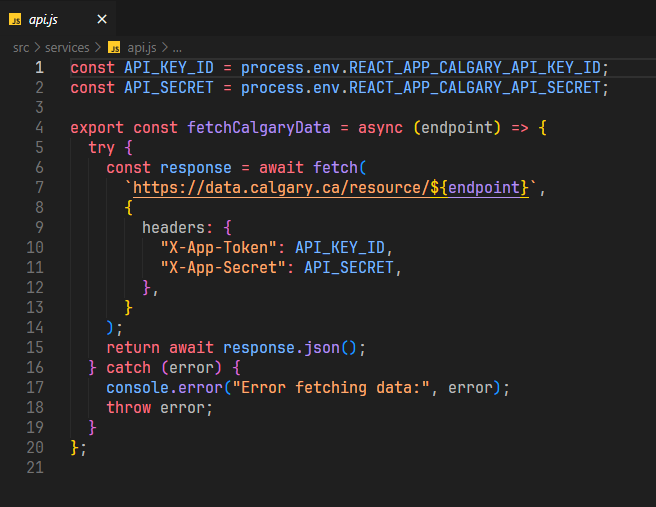Click the fetch call on line 6
Image resolution: width=656 pixels, height=507 pixels.
336,168
